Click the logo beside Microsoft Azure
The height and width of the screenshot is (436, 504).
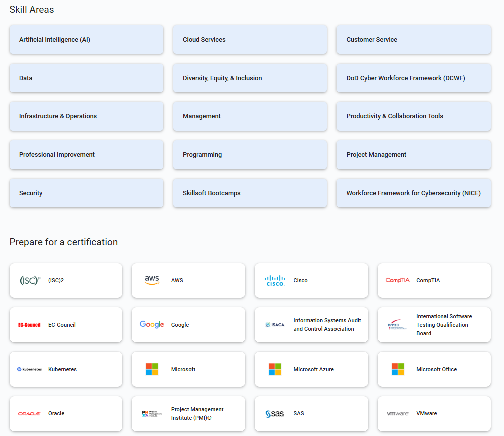click(x=275, y=369)
